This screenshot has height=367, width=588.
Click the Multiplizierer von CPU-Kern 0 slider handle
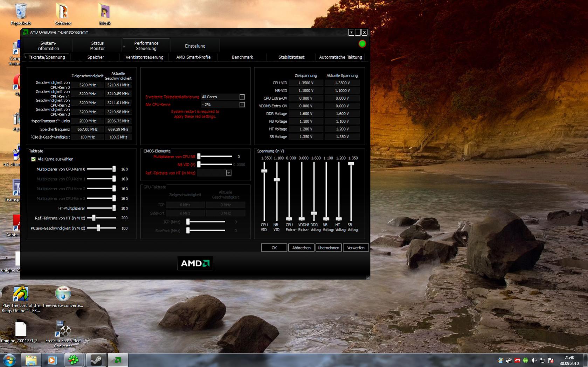(x=114, y=169)
